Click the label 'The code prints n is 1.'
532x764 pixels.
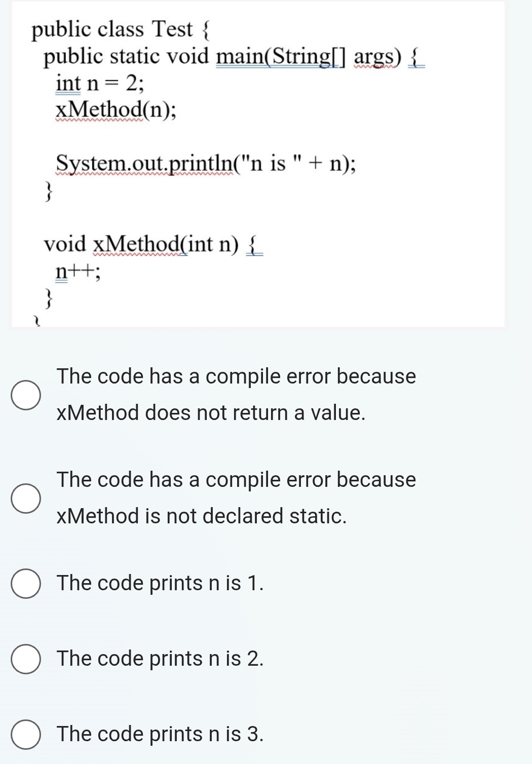click(160, 583)
